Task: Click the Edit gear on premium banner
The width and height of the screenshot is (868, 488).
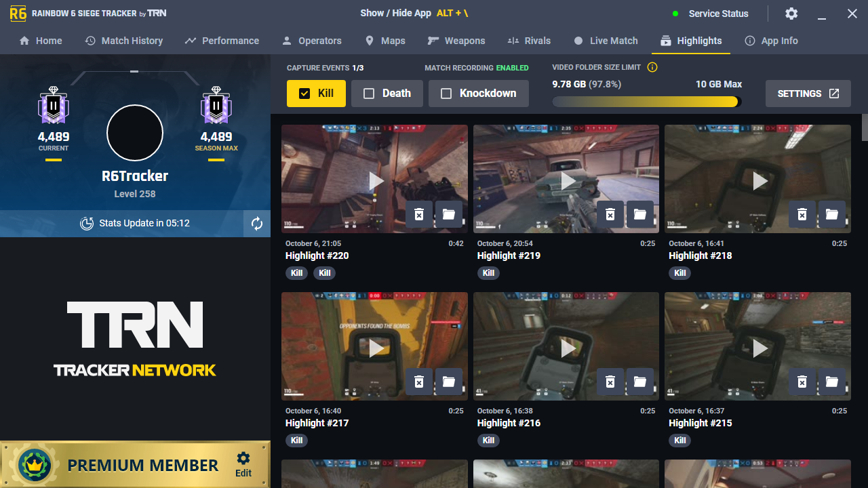Action: [243, 464]
